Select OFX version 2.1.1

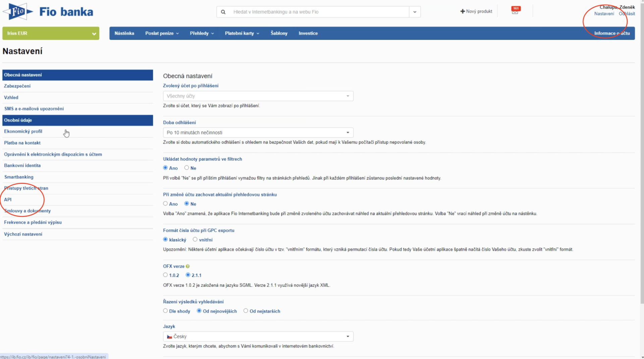tap(188, 275)
